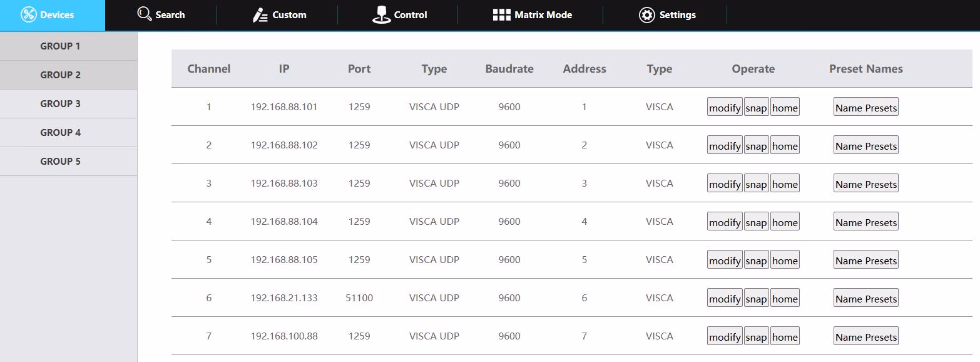Open Name Presets for channel 5
Screen dimensions: 980x362
pyautogui.click(x=866, y=261)
